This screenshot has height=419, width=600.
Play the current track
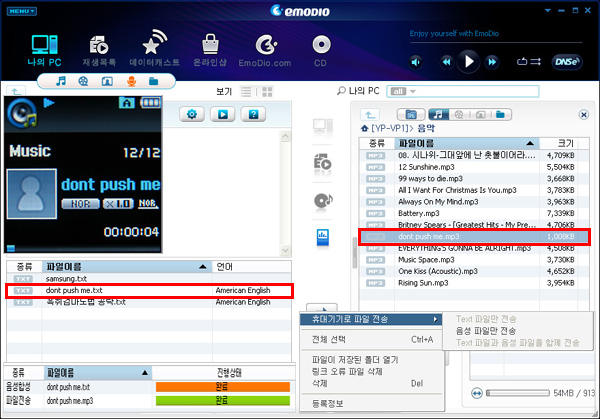click(x=468, y=61)
